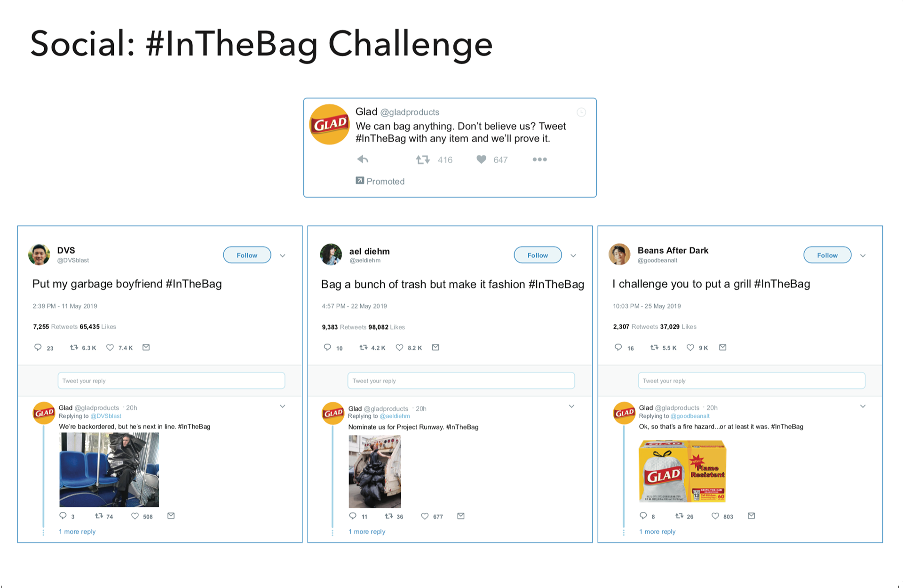Screen dimensions: 903x588
Task: Retweet ael diehm's fashion tweet
Action: [x=364, y=348]
